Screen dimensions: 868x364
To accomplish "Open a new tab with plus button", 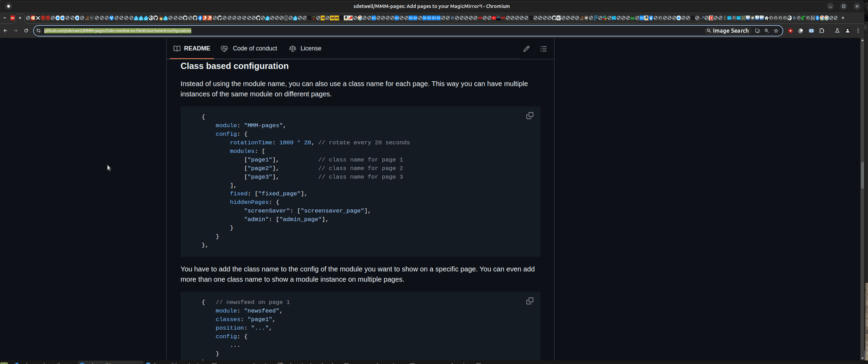I will (843, 18).
